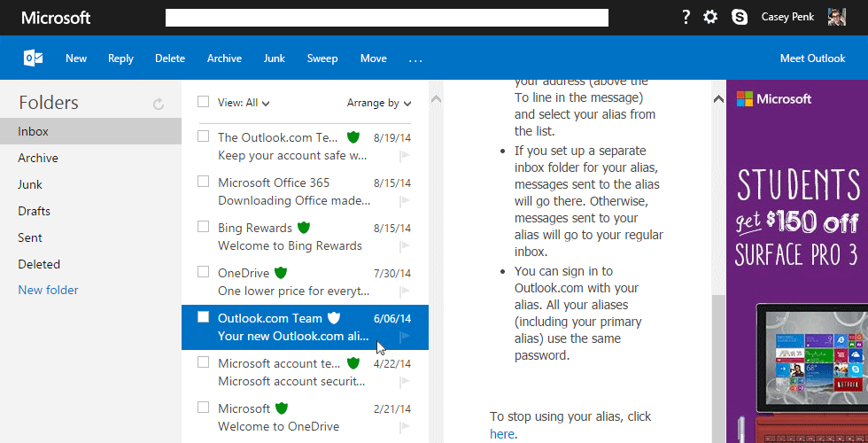Click the green shield on The Outlook.com Team email

(x=353, y=137)
